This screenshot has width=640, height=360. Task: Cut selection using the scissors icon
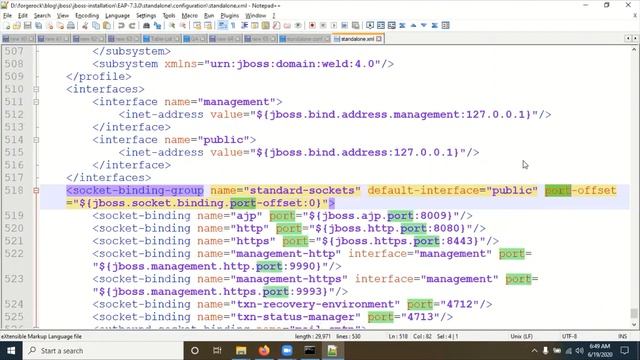(x=85, y=25)
